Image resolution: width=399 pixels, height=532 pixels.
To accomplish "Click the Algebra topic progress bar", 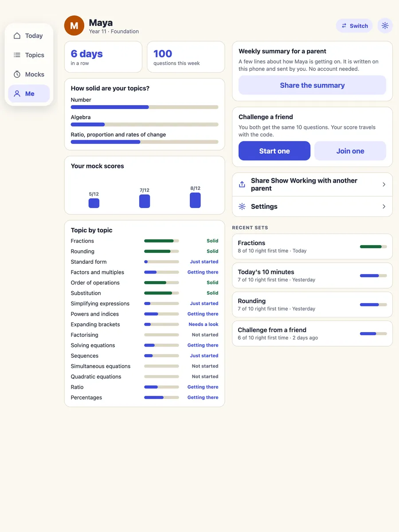I will 145,125.
